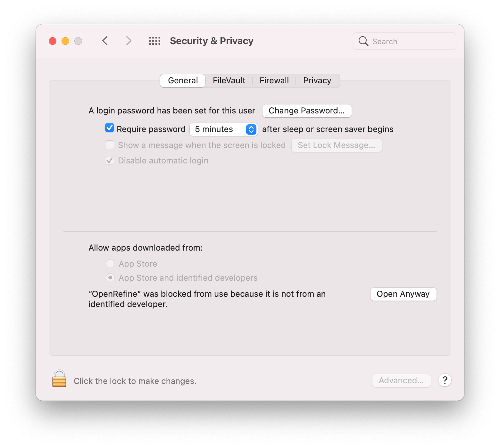Open help via the question mark icon
This screenshot has width=500, height=448.
point(445,380)
